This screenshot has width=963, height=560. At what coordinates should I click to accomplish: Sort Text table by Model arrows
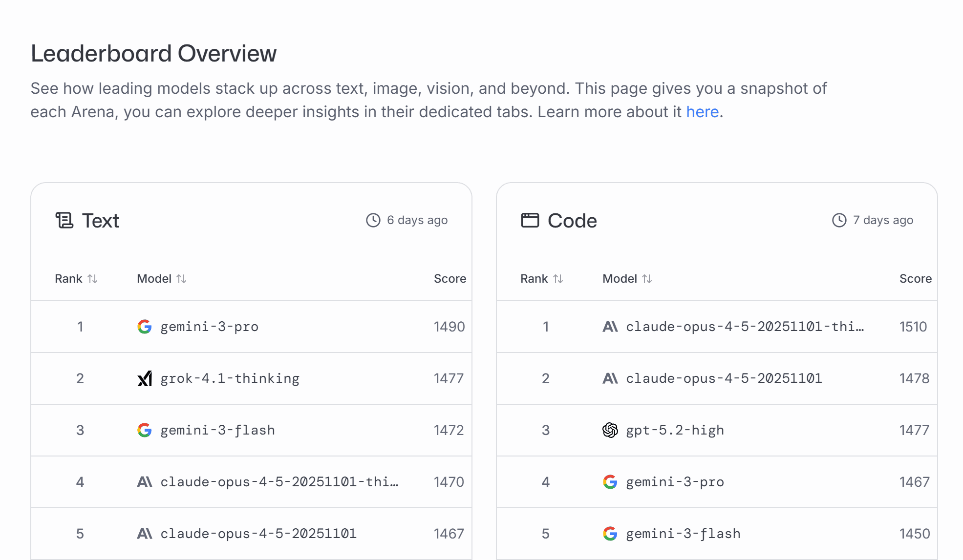click(x=181, y=279)
